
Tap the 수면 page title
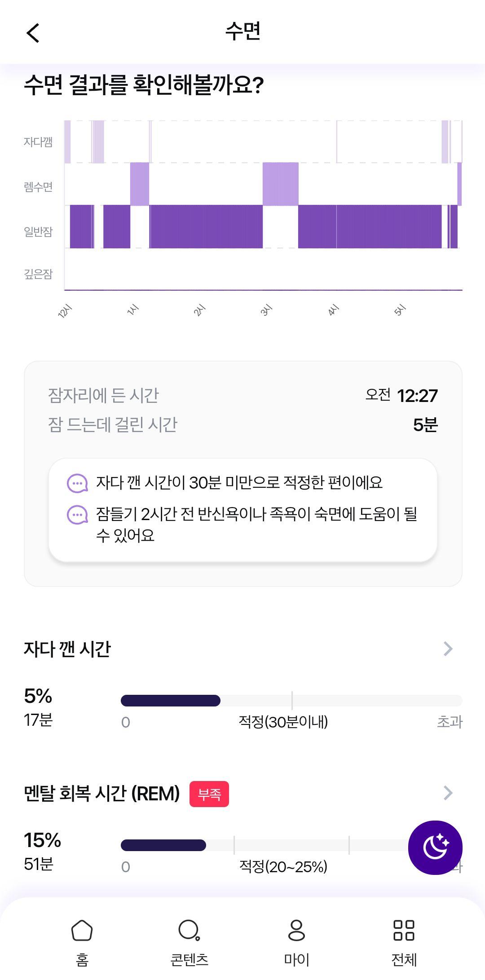[x=243, y=31]
